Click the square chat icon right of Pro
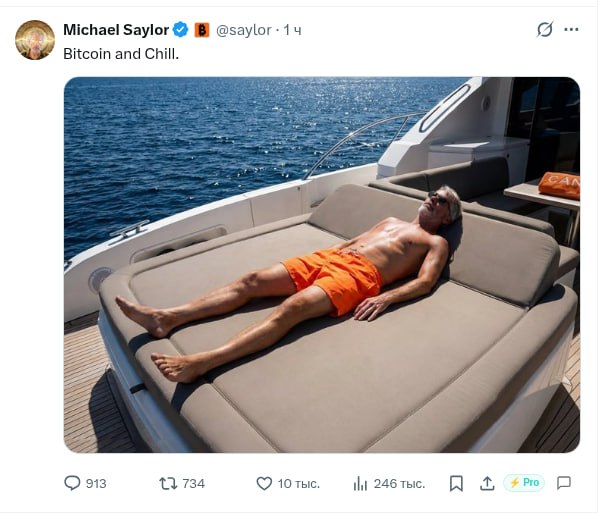Viewport: 604px width, 513px height. tap(564, 483)
